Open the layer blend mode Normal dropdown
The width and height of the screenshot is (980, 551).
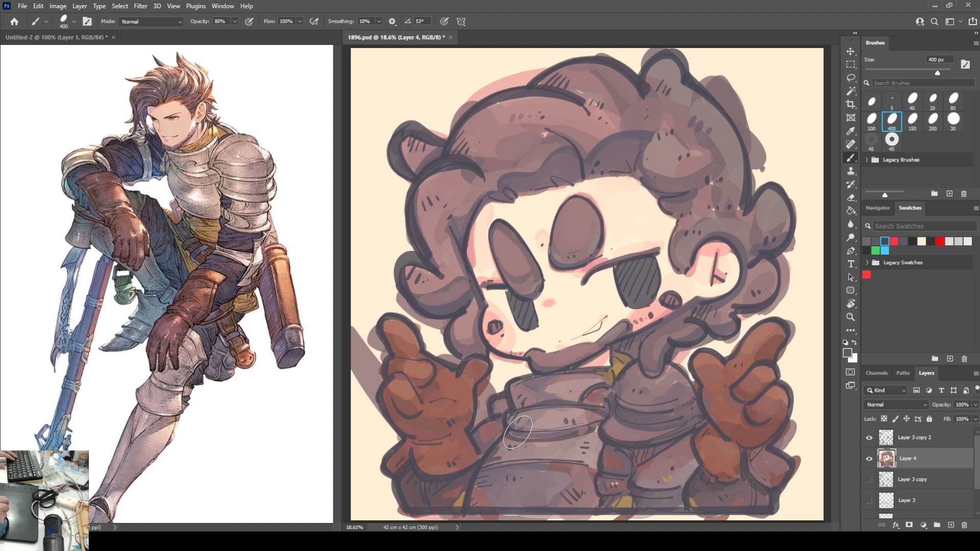896,405
